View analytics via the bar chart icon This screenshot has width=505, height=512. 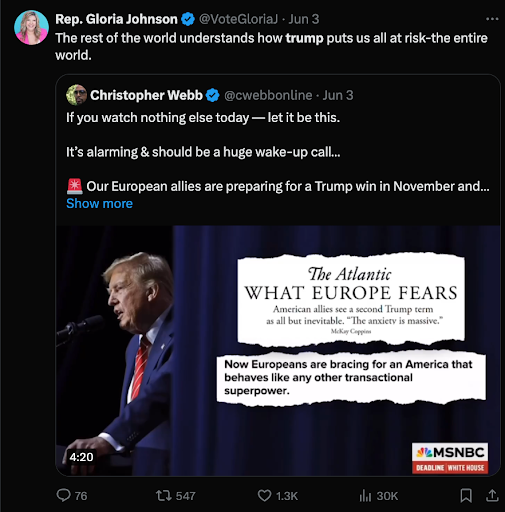click(365, 496)
